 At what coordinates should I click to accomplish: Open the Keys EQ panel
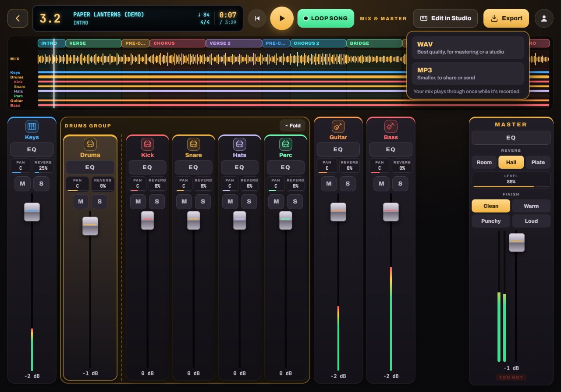[32, 150]
